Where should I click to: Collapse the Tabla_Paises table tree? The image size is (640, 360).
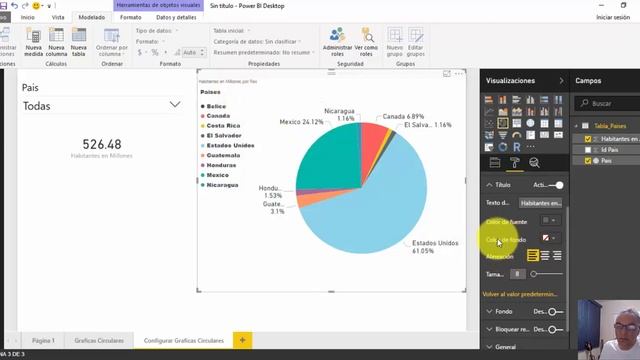pyautogui.click(x=576, y=126)
